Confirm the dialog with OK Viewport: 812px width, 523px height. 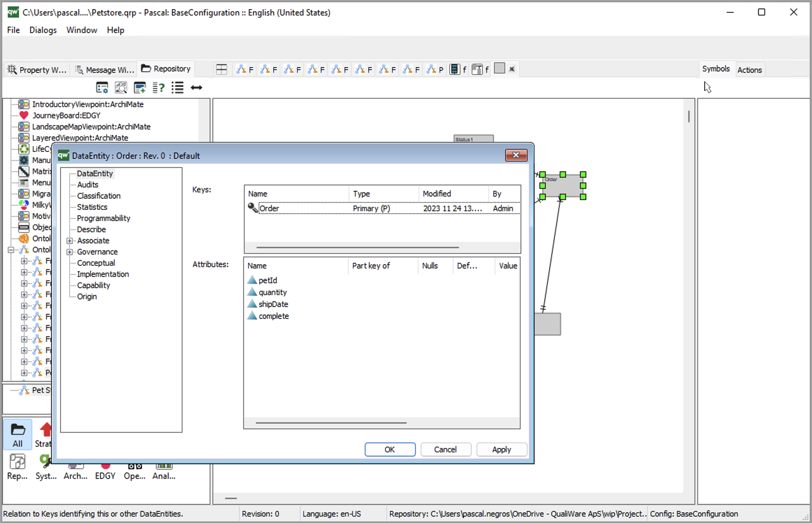(x=390, y=449)
